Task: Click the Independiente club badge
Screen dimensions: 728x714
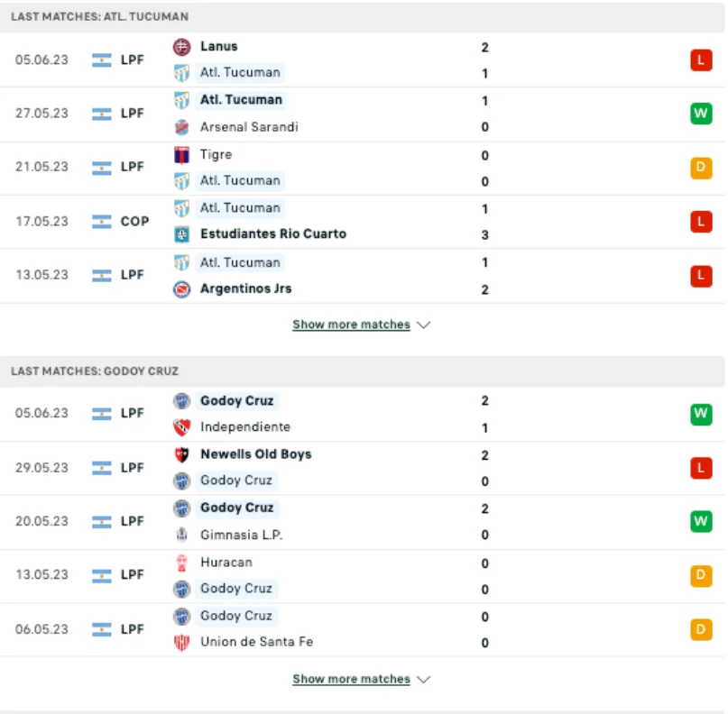Action: coord(180,426)
